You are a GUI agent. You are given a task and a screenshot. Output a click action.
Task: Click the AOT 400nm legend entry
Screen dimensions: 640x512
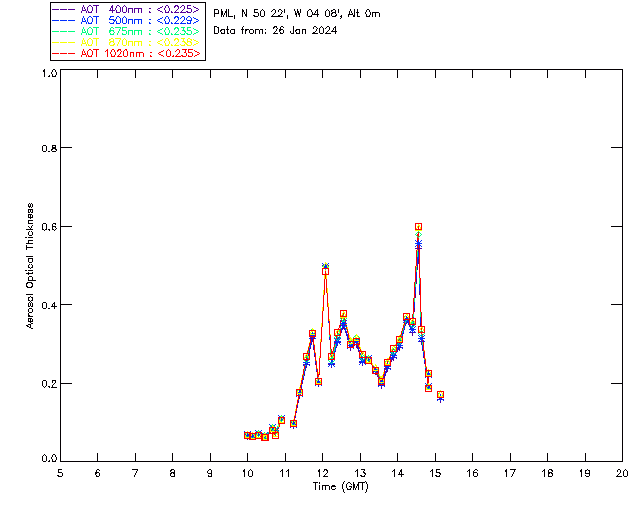(x=126, y=9)
